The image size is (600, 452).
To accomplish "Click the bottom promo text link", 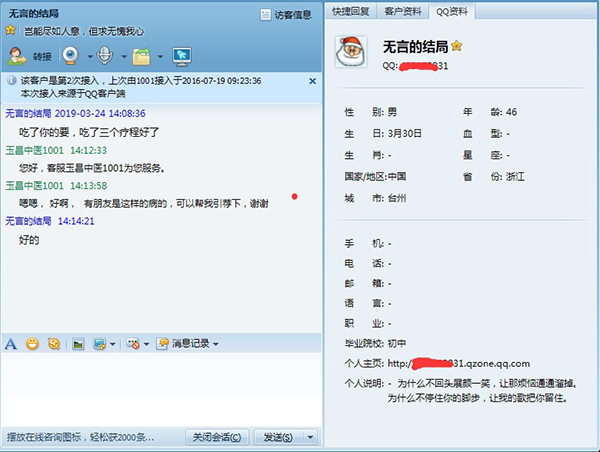I will pos(80,437).
